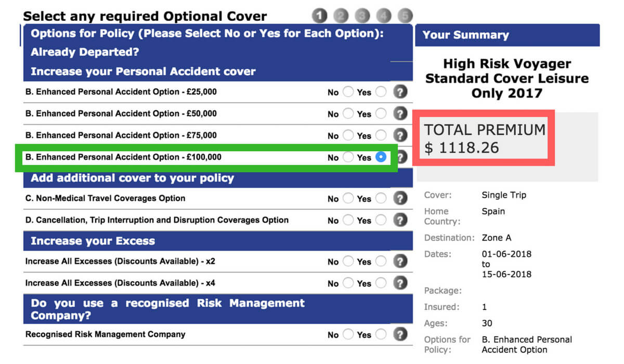Open help for Recognised Risk Management Company
The image size is (624, 364).
[400, 334]
